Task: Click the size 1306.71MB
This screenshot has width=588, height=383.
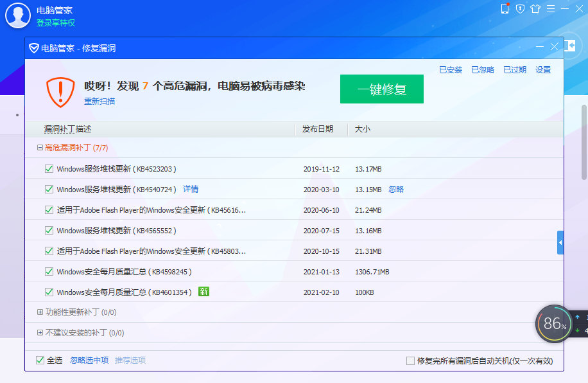Action: coord(372,272)
